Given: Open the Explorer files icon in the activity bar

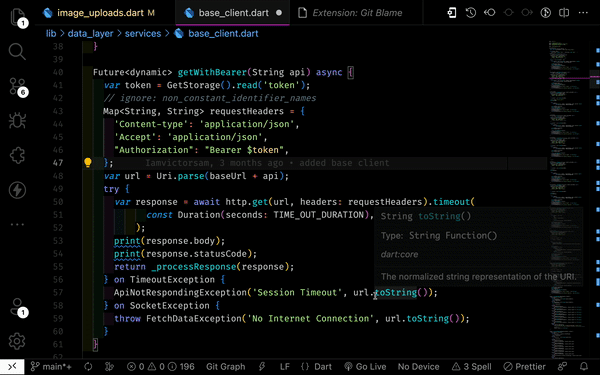Looking at the screenshot, I should [17, 17].
